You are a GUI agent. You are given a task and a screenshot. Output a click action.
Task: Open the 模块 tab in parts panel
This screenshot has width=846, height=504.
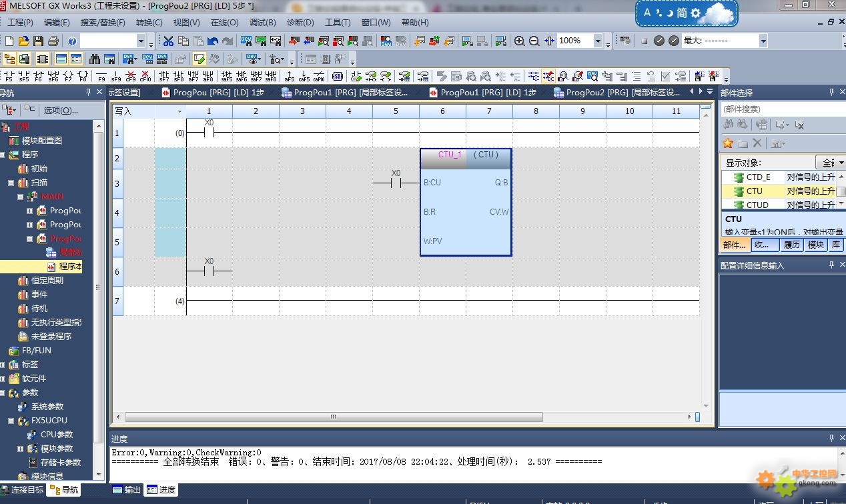coord(816,245)
